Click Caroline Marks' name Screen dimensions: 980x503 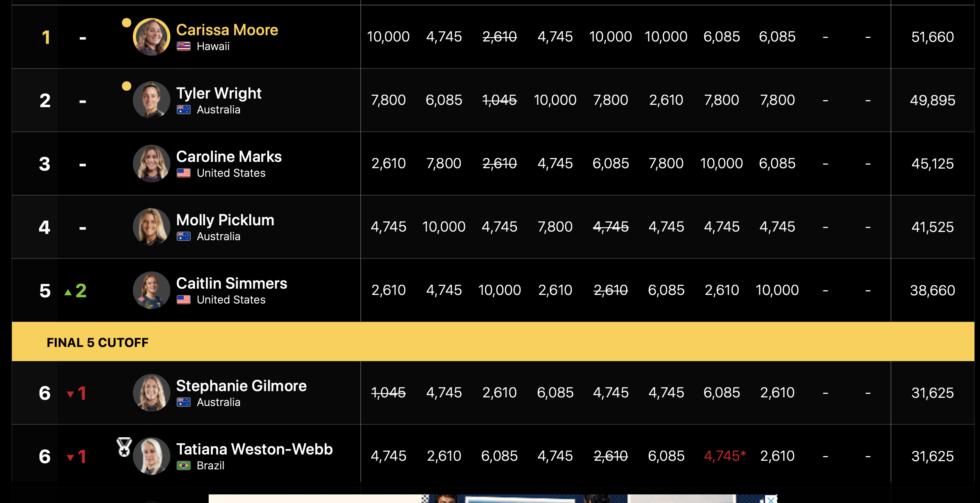pyautogui.click(x=229, y=157)
